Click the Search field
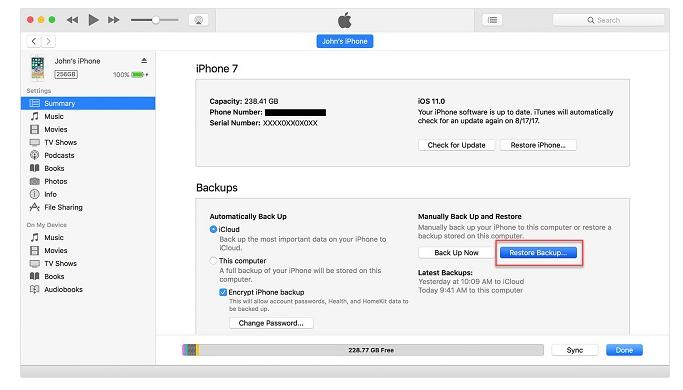The image size is (683, 390). (608, 20)
